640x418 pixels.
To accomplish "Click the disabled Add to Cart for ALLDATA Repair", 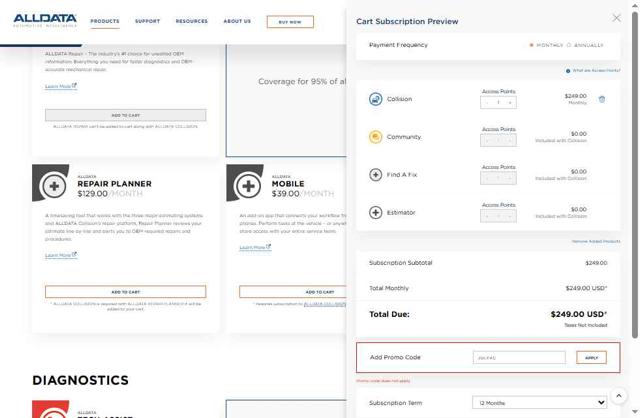I will (126, 115).
